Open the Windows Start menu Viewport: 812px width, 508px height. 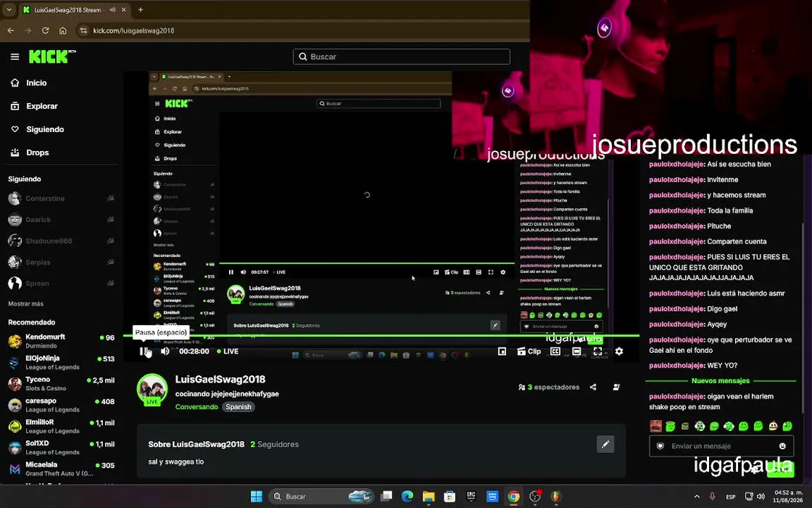[x=257, y=497]
